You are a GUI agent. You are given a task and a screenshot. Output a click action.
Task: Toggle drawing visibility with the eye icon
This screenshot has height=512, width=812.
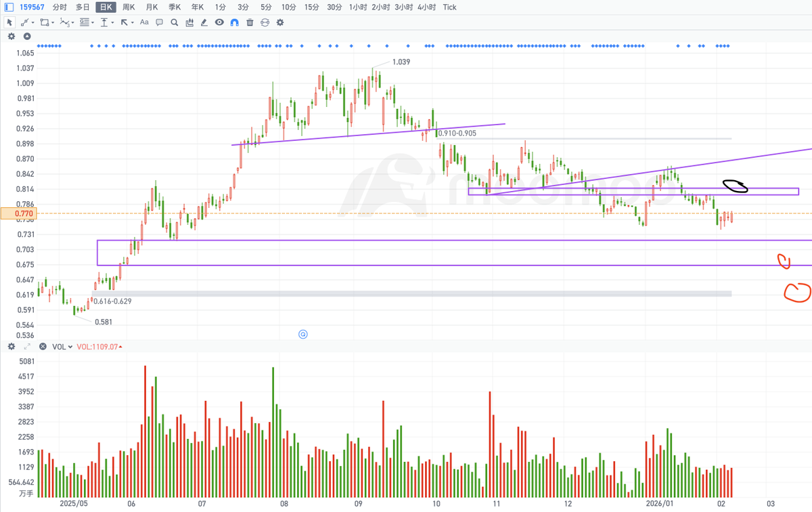point(219,22)
